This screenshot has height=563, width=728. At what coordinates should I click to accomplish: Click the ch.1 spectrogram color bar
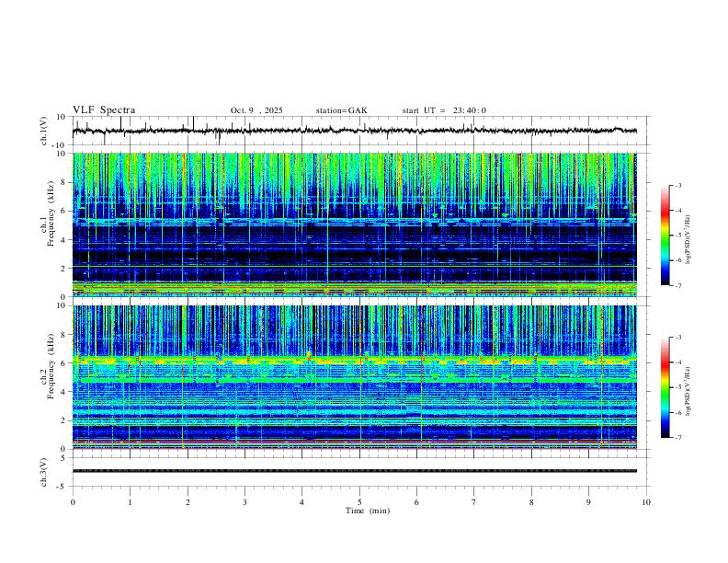(x=665, y=236)
